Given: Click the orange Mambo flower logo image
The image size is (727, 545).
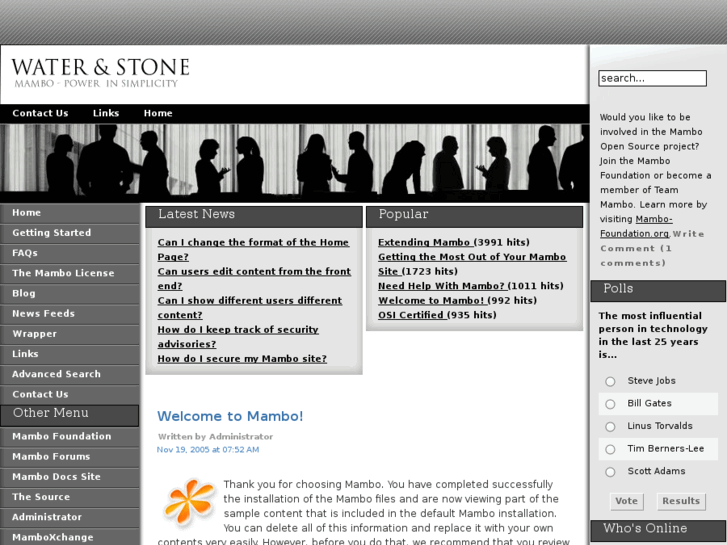Looking at the screenshot, I should pyautogui.click(x=190, y=503).
